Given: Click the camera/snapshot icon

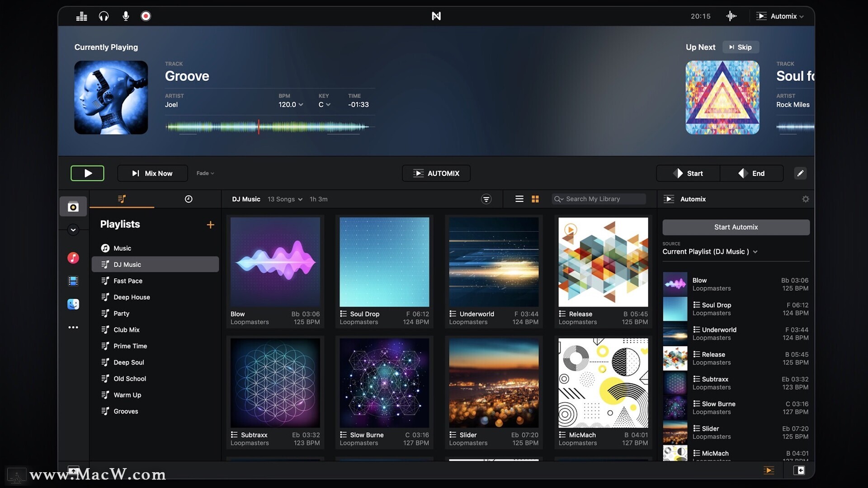Looking at the screenshot, I should 73,207.
